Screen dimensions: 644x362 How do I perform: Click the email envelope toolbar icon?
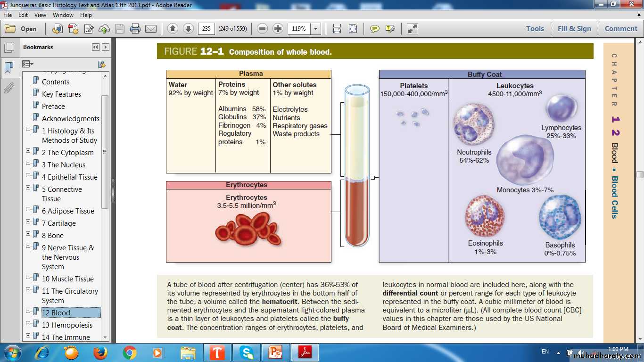click(151, 29)
